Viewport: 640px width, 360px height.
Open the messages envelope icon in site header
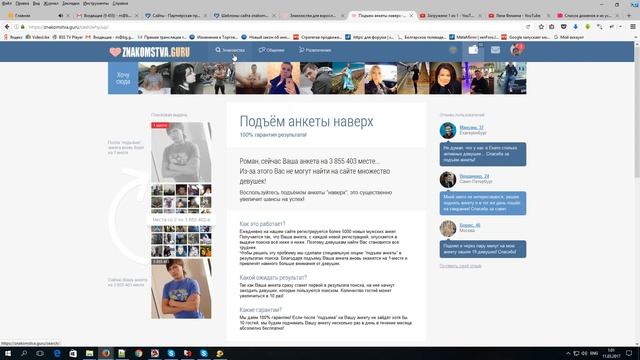coord(495,50)
